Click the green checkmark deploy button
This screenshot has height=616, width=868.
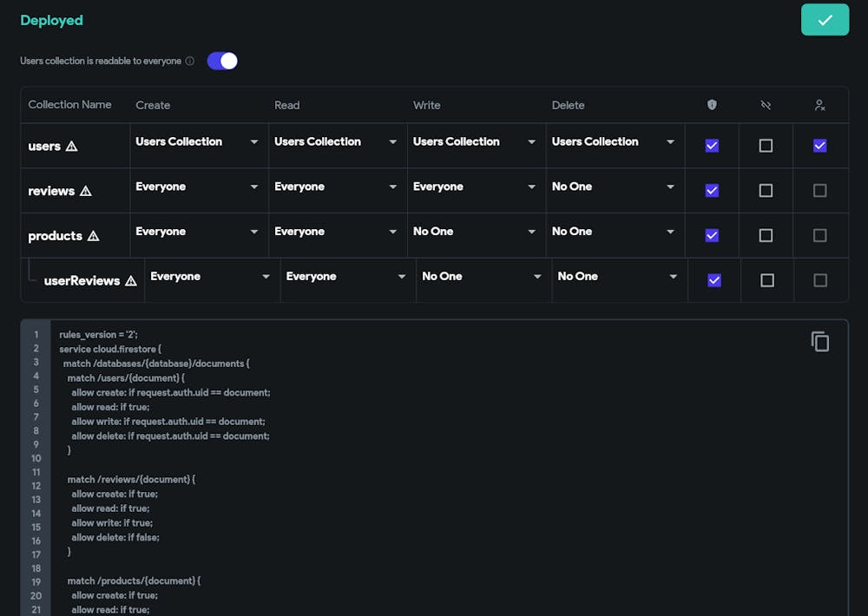tap(825, 20)
